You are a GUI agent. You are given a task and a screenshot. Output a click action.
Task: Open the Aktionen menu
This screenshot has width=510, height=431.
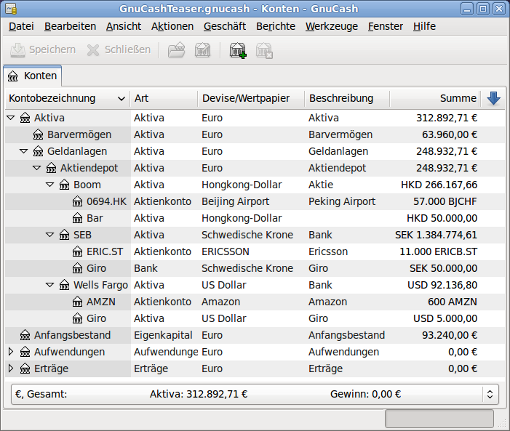pos(172,26)
